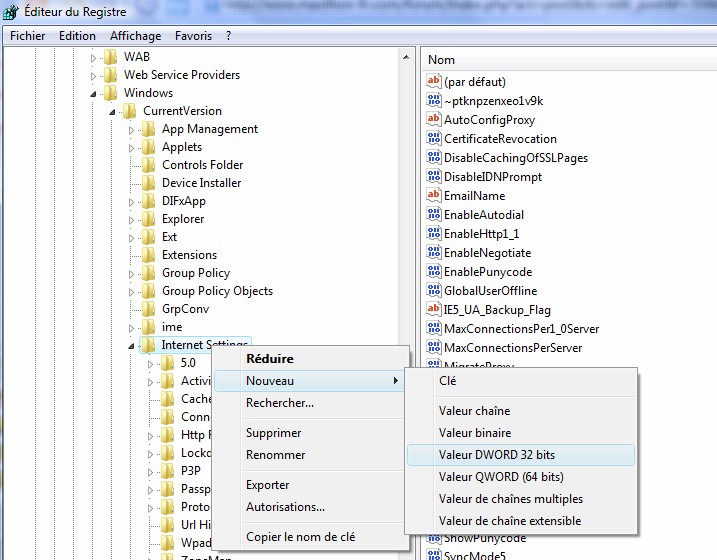717x560 pixels.
Task: Select Valeur binaire in the submenu
Action: [521, 433]
